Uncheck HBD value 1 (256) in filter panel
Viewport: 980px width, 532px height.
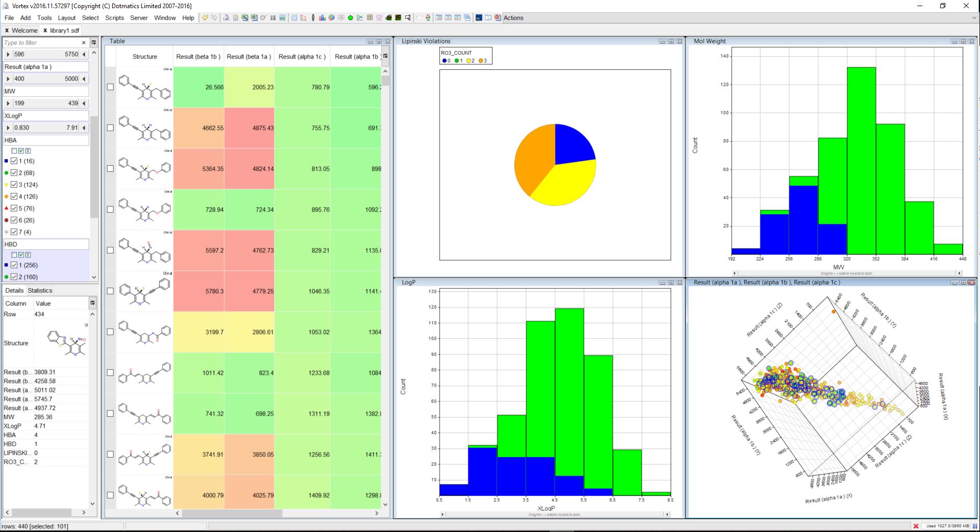pyautogui.click(x=14, y=265)
